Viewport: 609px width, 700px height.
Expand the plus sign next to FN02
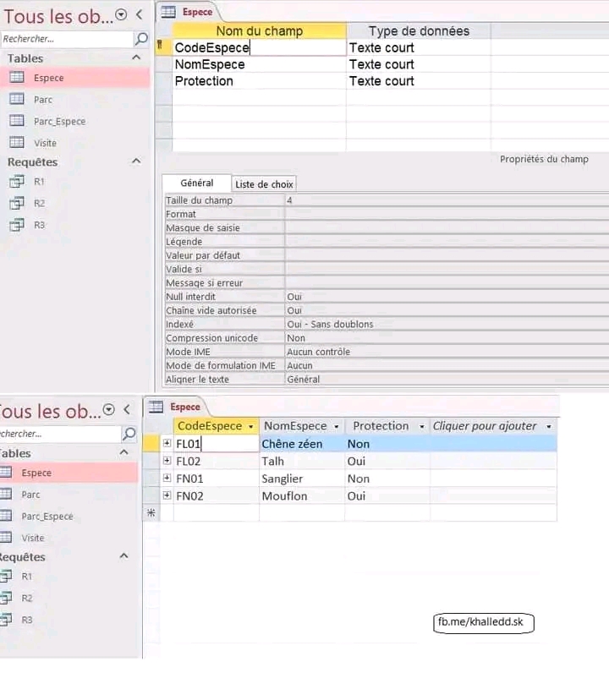point(167,496)
